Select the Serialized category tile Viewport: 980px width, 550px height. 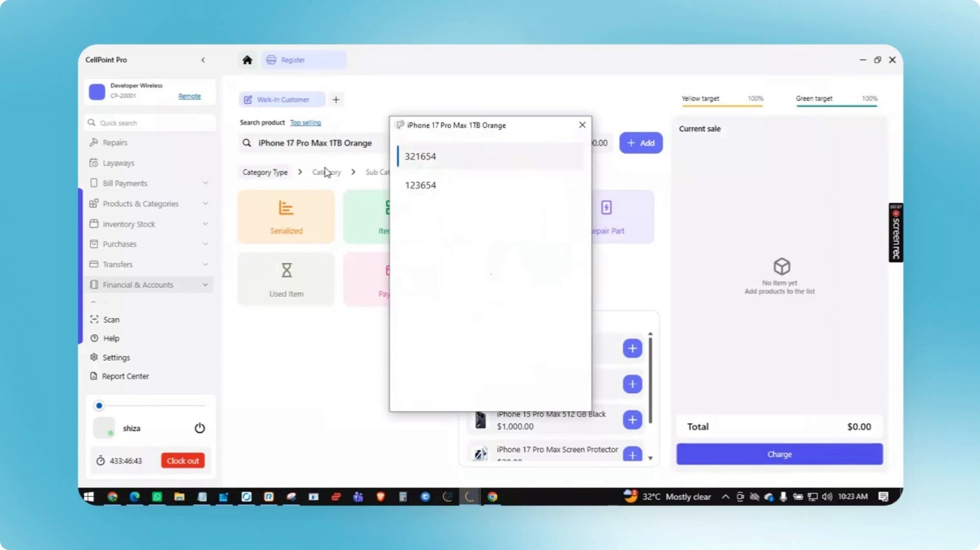coord(286,217)
